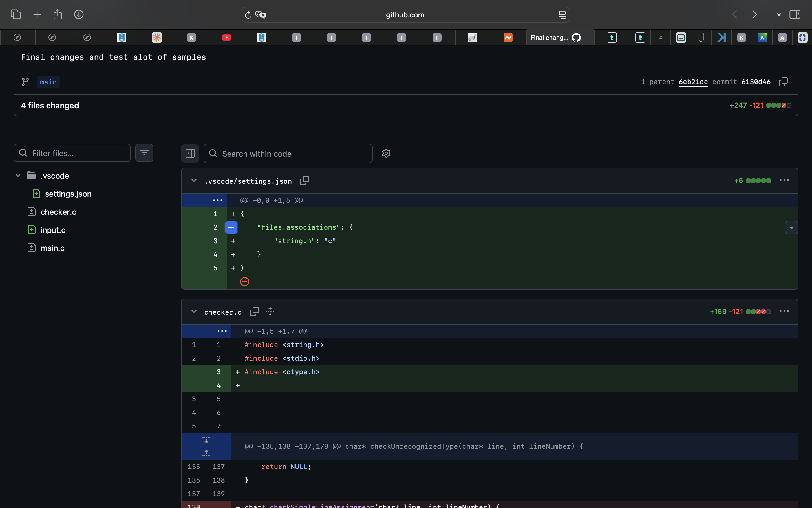Open the reader view icon in address bar

[562, 15]
